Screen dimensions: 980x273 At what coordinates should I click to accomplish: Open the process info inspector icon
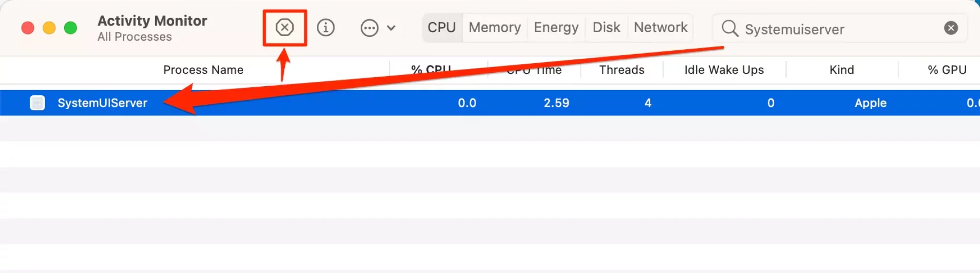pyautogui.click(x=326, y=27)
